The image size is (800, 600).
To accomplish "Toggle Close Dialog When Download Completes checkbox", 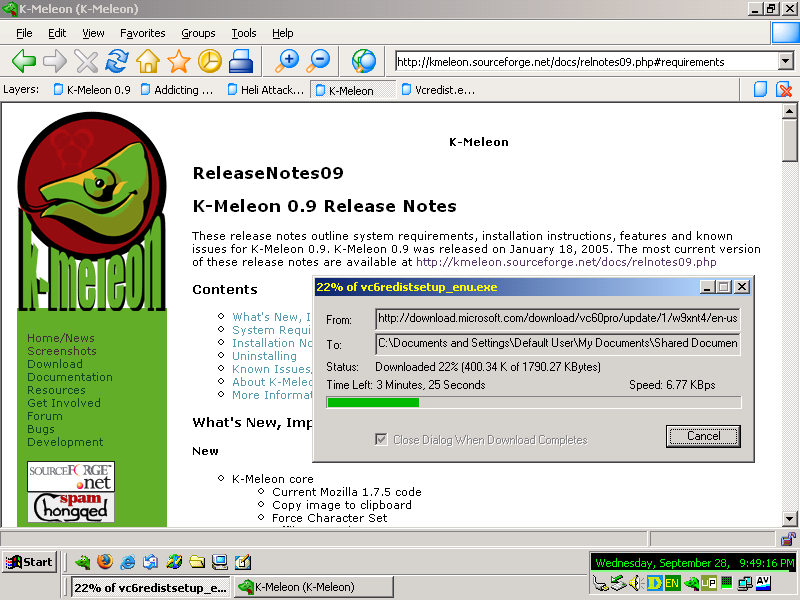I will (381, 439).
